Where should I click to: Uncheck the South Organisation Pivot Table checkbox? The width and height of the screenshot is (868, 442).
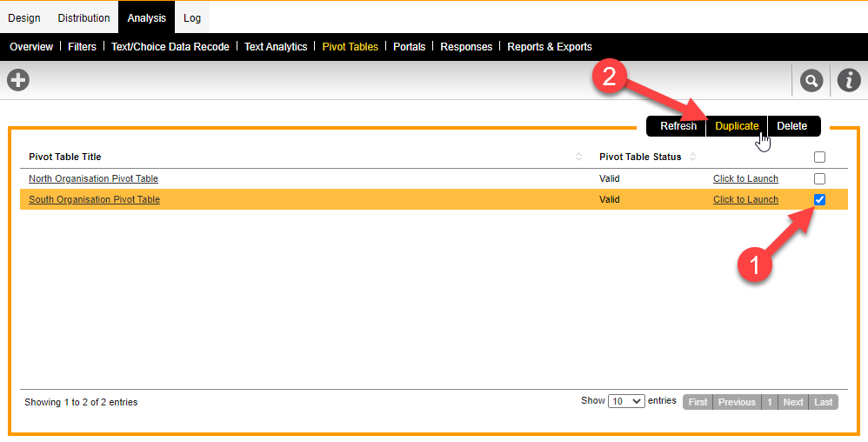(x=819, y=199)
